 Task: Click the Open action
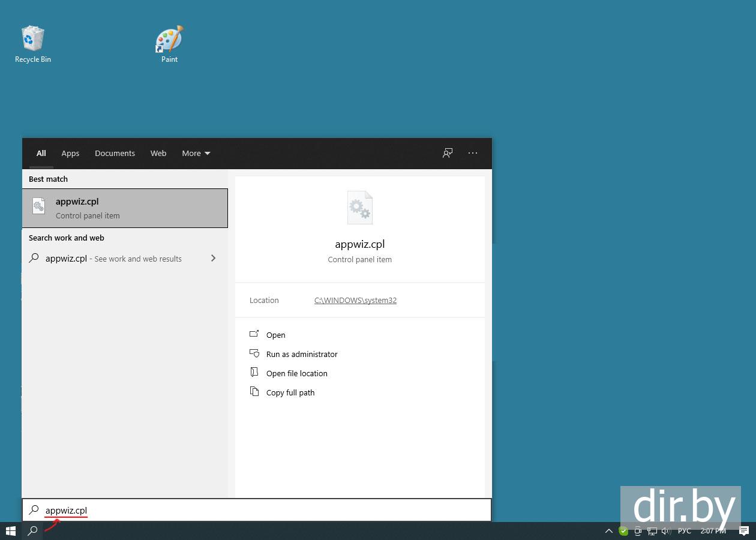[x=275, y=335]
